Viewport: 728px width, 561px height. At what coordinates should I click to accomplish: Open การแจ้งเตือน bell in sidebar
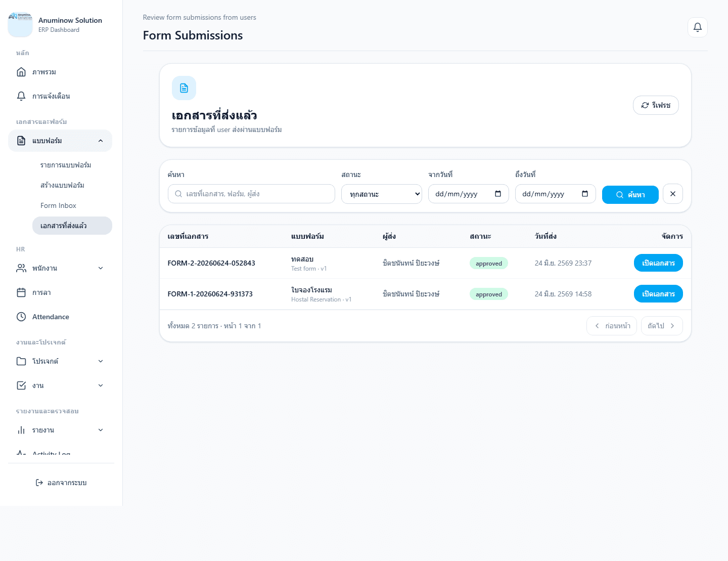click(21, 96)
